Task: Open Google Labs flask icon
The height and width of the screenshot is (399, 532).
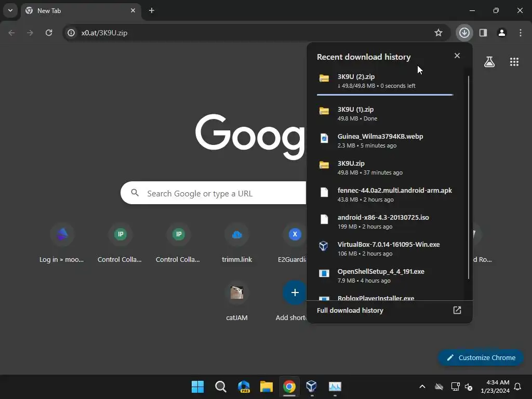Action: pos(489,62)
